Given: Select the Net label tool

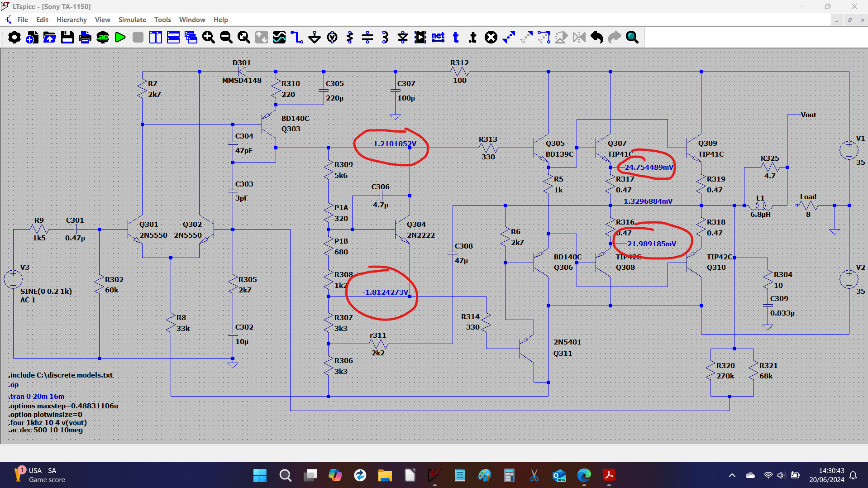Looking at the screenshot, I should pos(438,37).
